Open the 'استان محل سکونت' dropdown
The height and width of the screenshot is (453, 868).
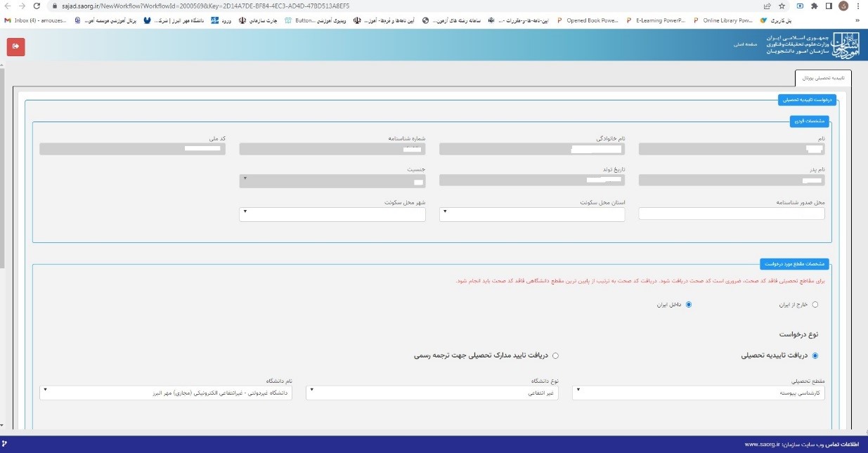coord(532,214)
